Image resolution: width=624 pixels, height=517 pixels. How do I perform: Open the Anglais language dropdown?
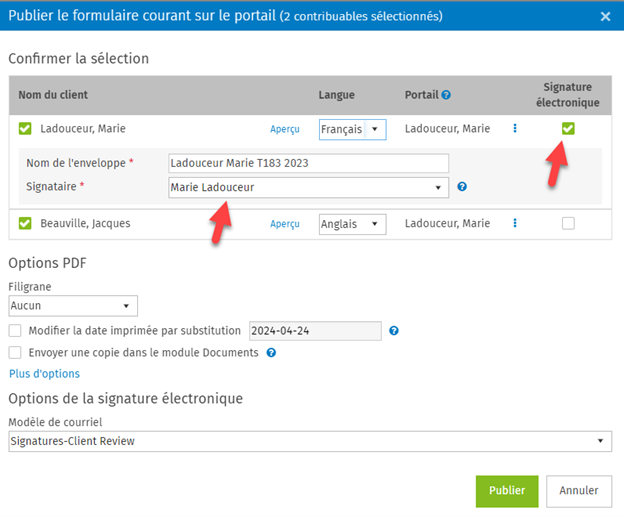coord(352,224)
